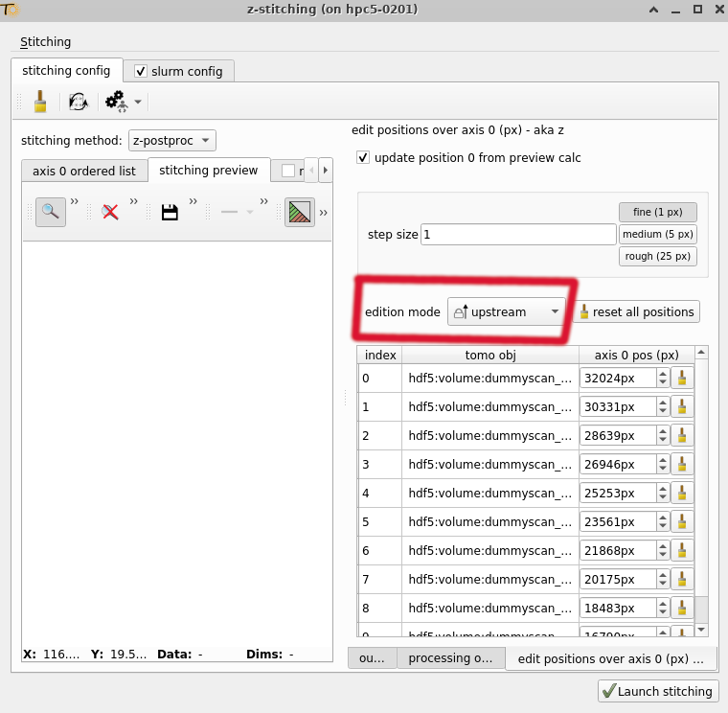Click the index column header
Screen dimensions: 728x713
tap(380, 355)
